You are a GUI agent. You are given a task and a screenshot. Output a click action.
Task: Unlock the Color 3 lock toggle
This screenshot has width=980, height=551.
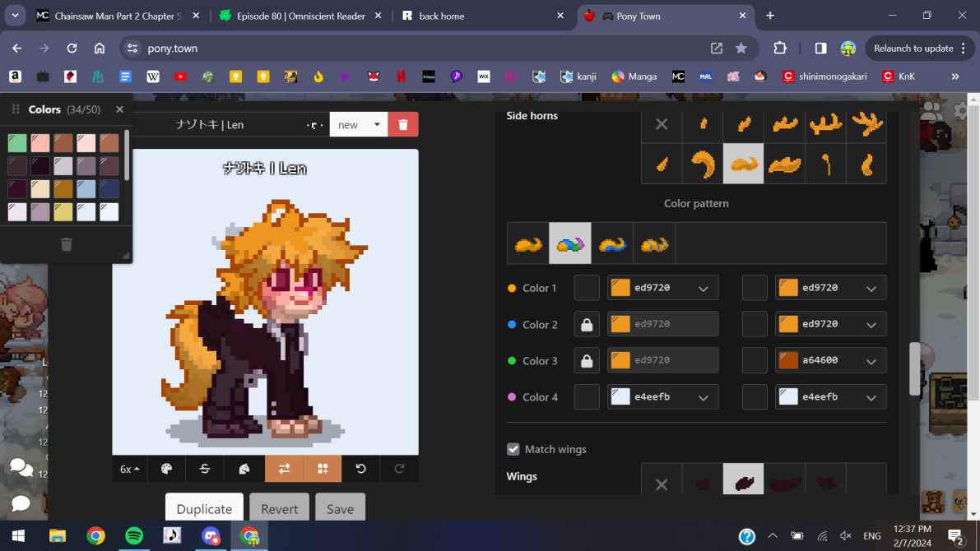(x=587, y=361)
